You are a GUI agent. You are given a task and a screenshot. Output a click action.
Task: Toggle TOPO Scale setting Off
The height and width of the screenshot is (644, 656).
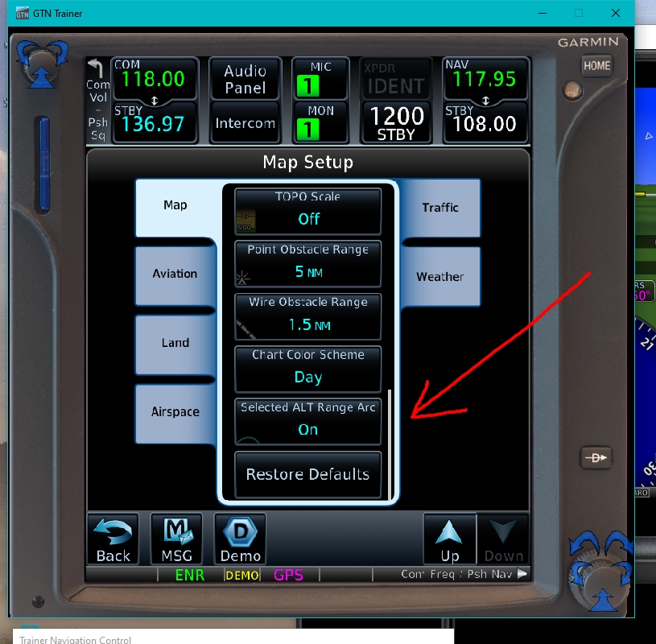pyautogui.click(x=308, y=212)
